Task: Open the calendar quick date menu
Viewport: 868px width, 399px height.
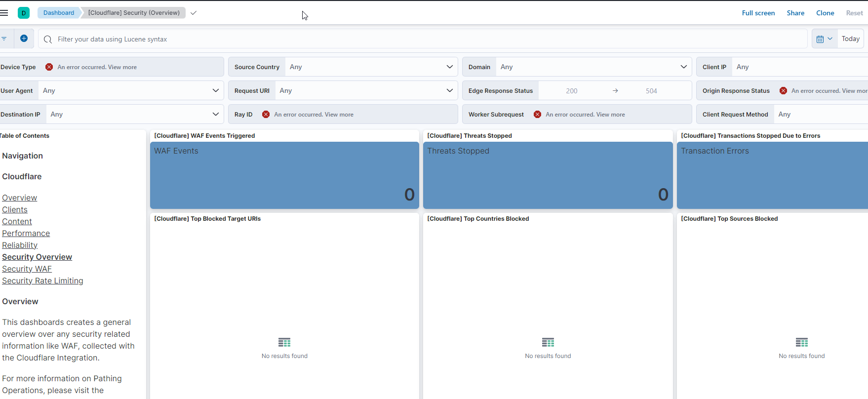Action: coord(825,39)
